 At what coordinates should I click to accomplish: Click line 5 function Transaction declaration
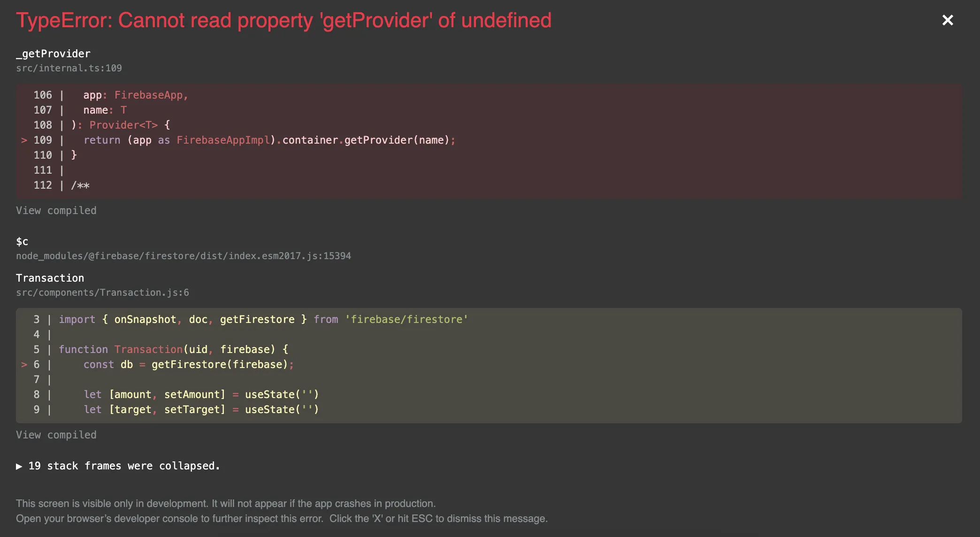tap(173, 349)
